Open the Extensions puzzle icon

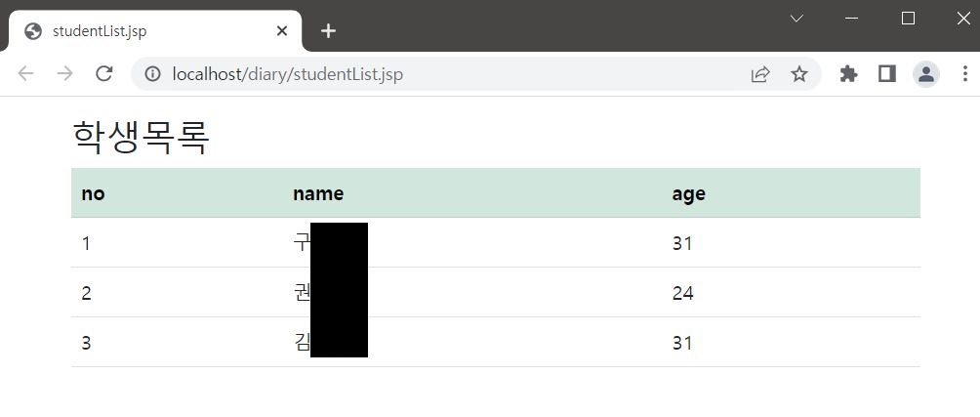(x=848, y=74)
